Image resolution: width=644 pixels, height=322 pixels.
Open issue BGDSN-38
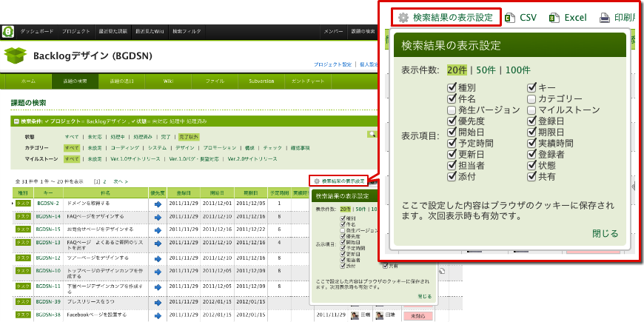point(48,315)
